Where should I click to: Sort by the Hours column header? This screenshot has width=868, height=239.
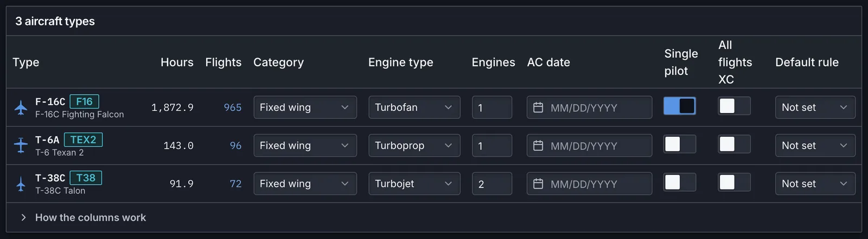pos(177,62)
